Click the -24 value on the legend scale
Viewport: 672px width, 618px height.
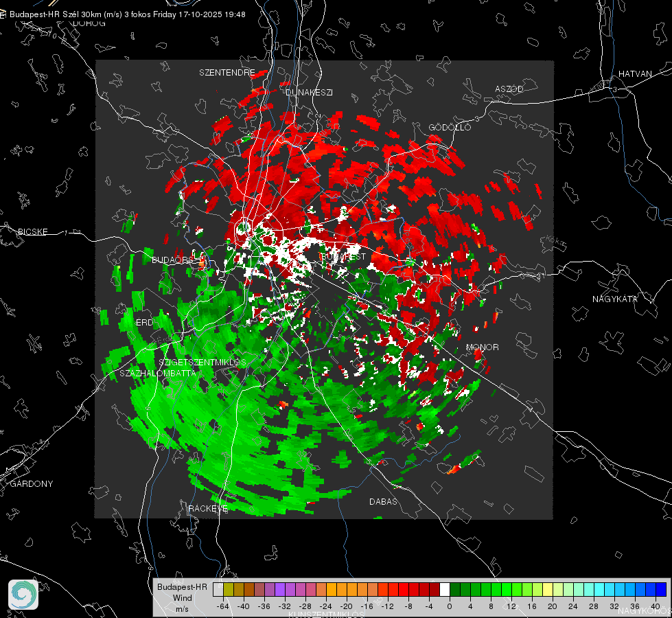[325, 606]
